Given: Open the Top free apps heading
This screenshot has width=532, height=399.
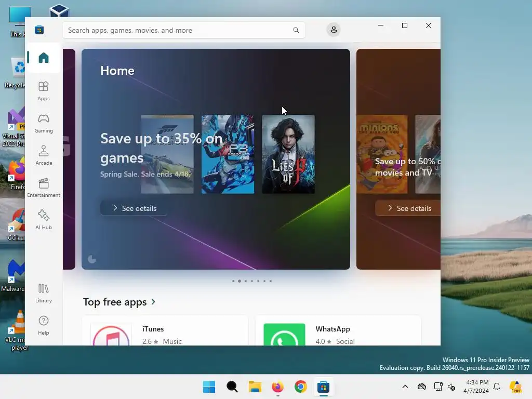Looking at the screenshot, I should pos(115,302).
